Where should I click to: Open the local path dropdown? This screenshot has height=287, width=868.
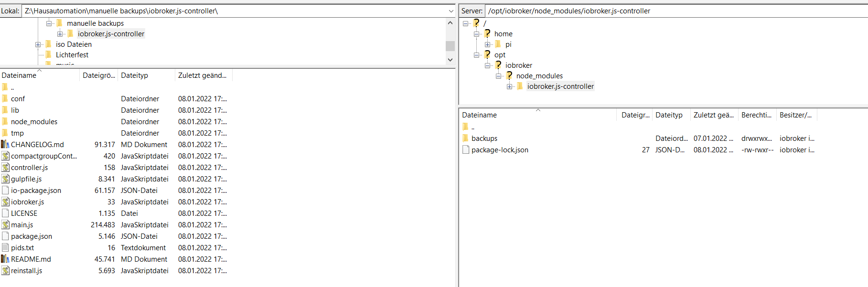[x=450, y=11]
